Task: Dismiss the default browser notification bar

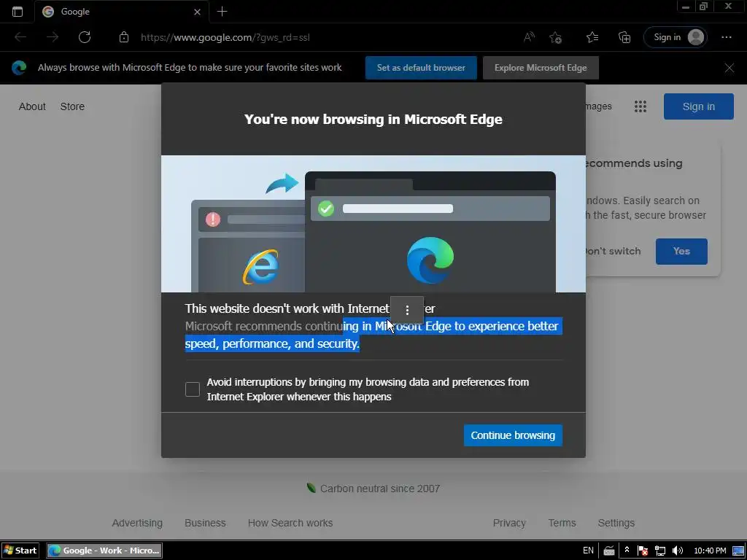Action: 729,68
